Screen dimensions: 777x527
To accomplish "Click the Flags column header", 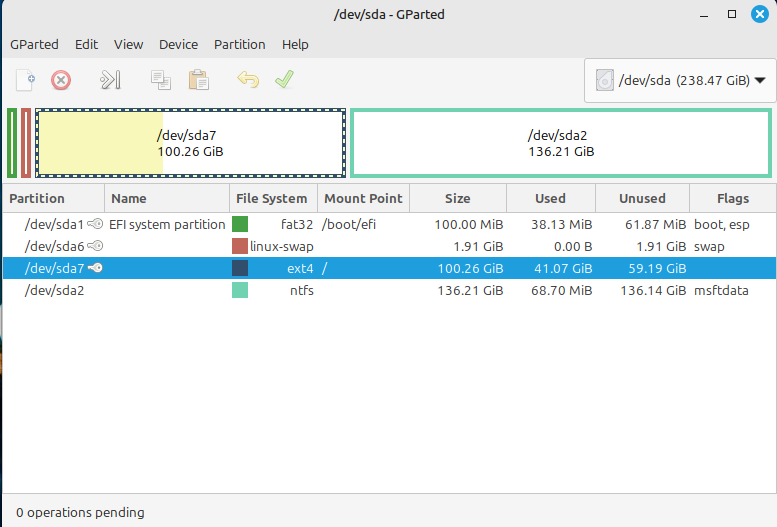I will point(733,198).
